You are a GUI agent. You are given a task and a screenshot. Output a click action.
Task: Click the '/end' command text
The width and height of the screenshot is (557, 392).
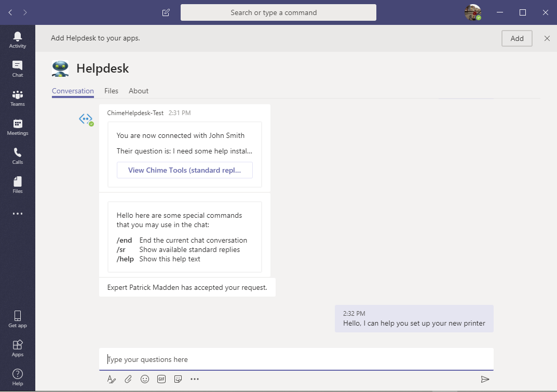point(125,240)
